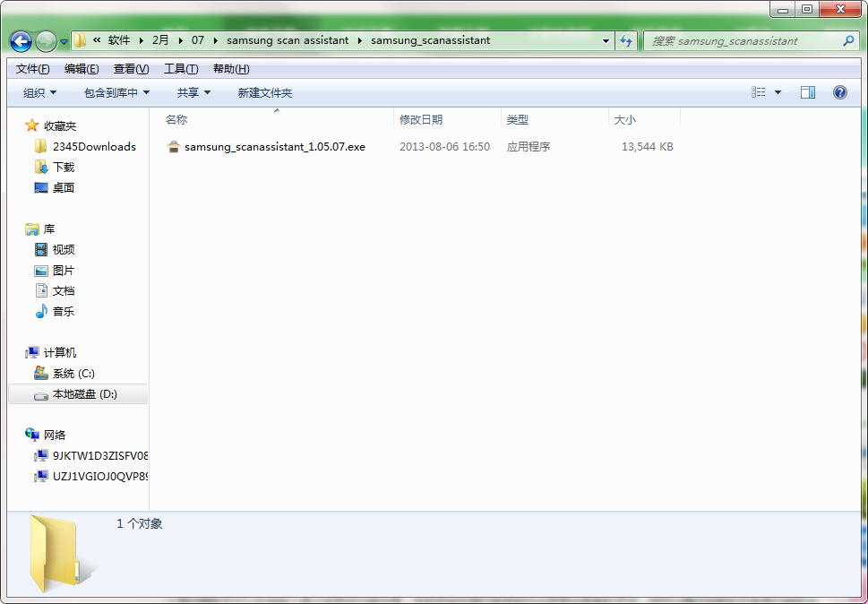This screenshot has width=868, height=604.
Task: Navigate to the 07 breadcrumb folder
Action: click(198, 40)
